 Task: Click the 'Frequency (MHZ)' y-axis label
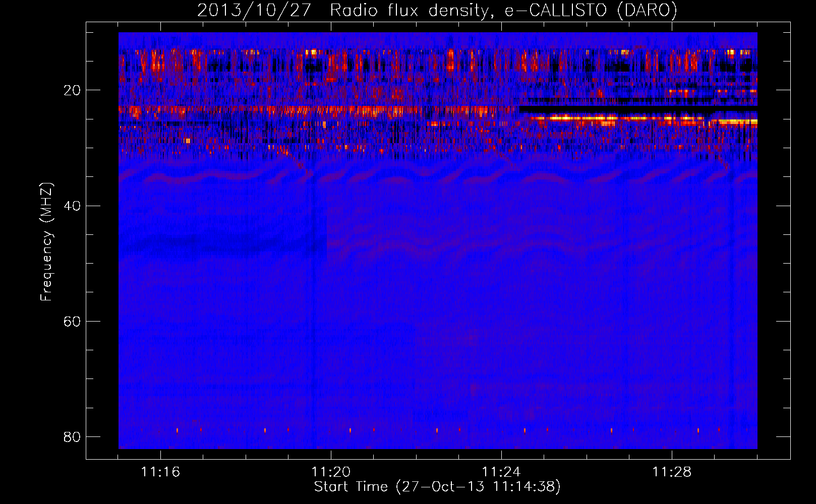point(46,241)
